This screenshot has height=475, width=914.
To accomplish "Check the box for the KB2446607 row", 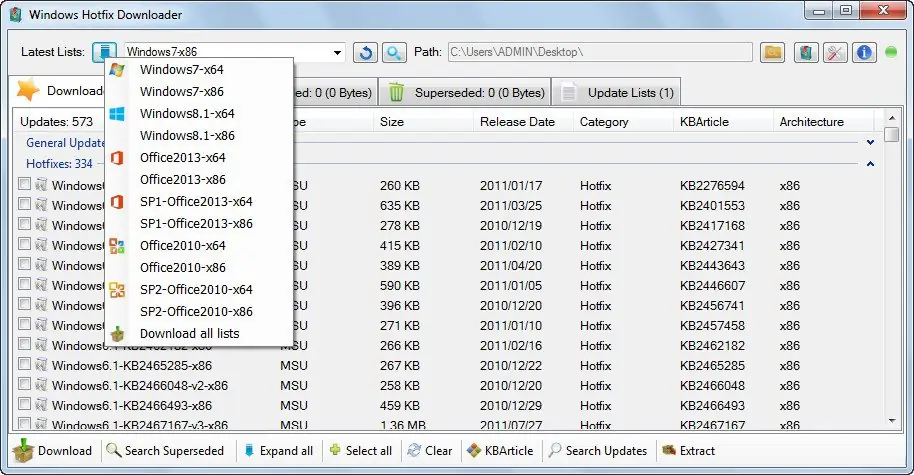I will click(24, 284).
